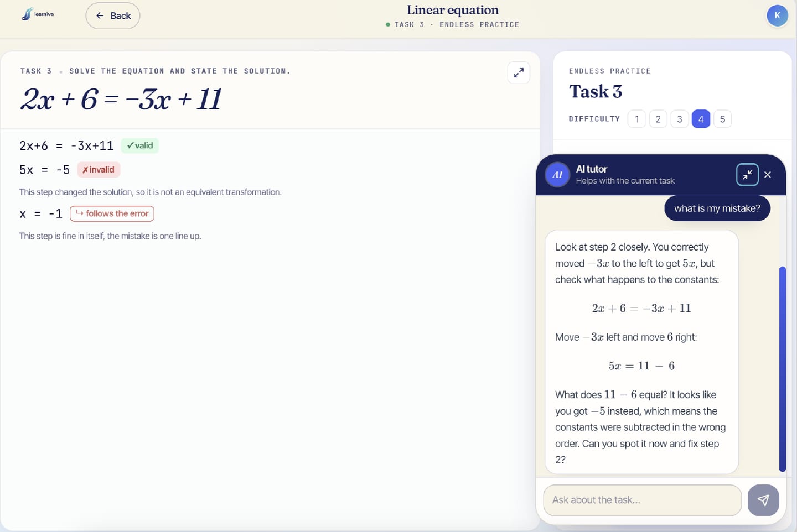Click the 'Linear equation' page title
Viewport: 797px width, 532px height.
pos(453,10)
